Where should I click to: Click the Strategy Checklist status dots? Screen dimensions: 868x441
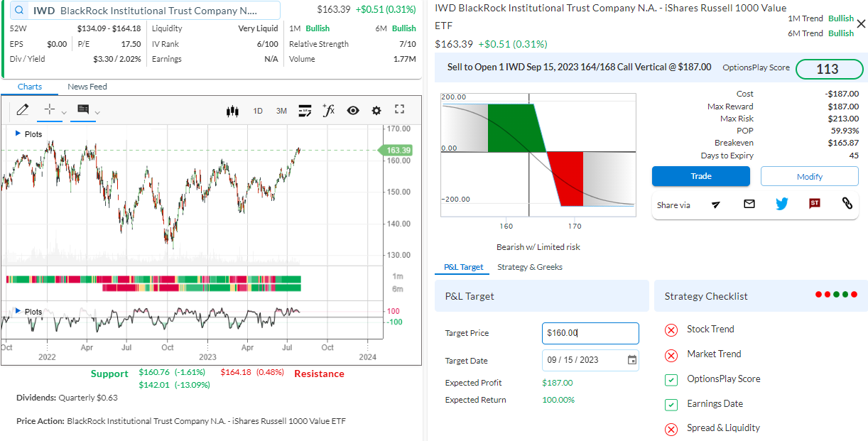837,294
